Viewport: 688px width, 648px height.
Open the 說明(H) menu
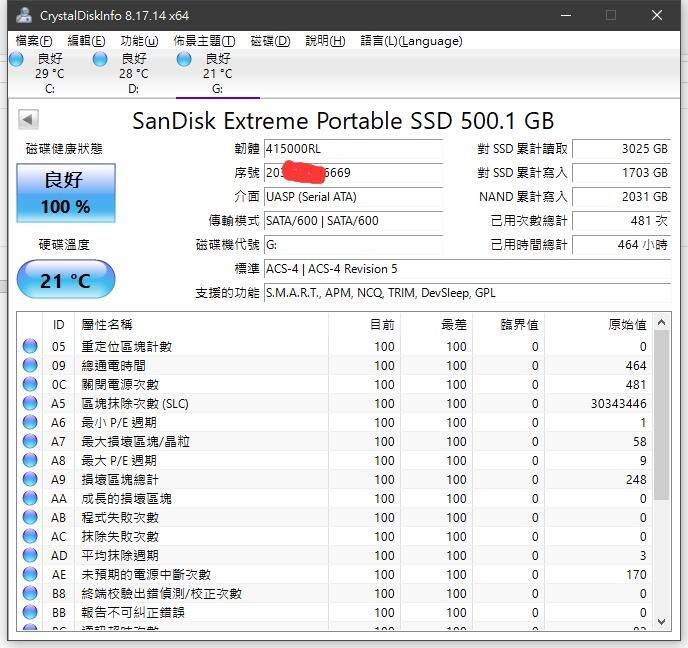click(325, 41)
